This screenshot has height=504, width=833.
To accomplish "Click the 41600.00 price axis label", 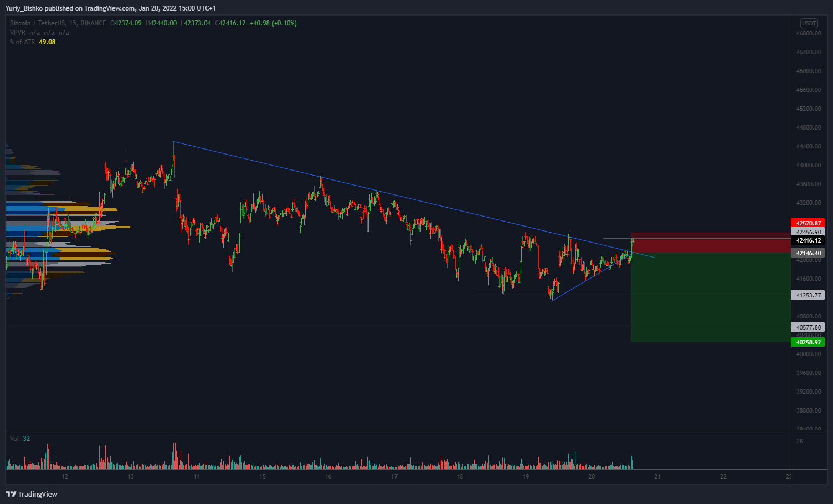I will [809, 279].
